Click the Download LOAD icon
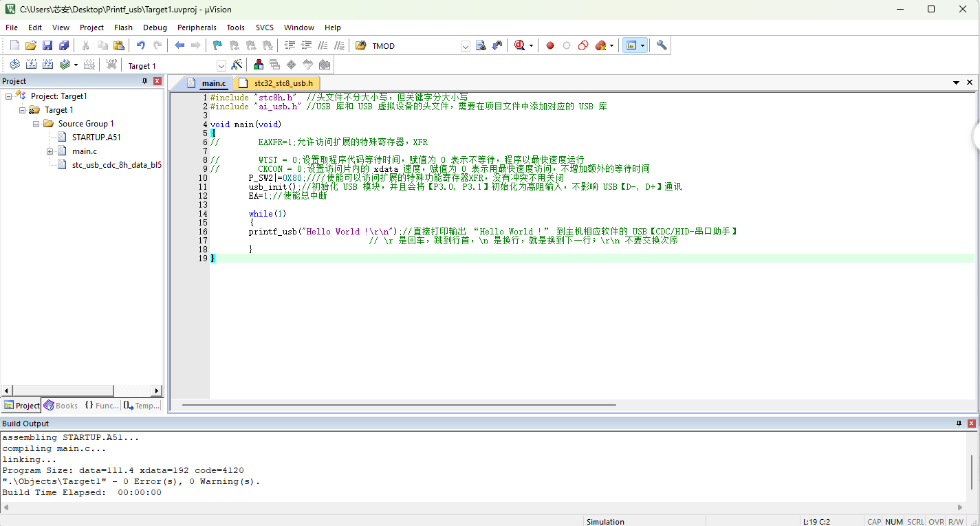980x526 pixels. pyautogui.click(x=111, y=65)
